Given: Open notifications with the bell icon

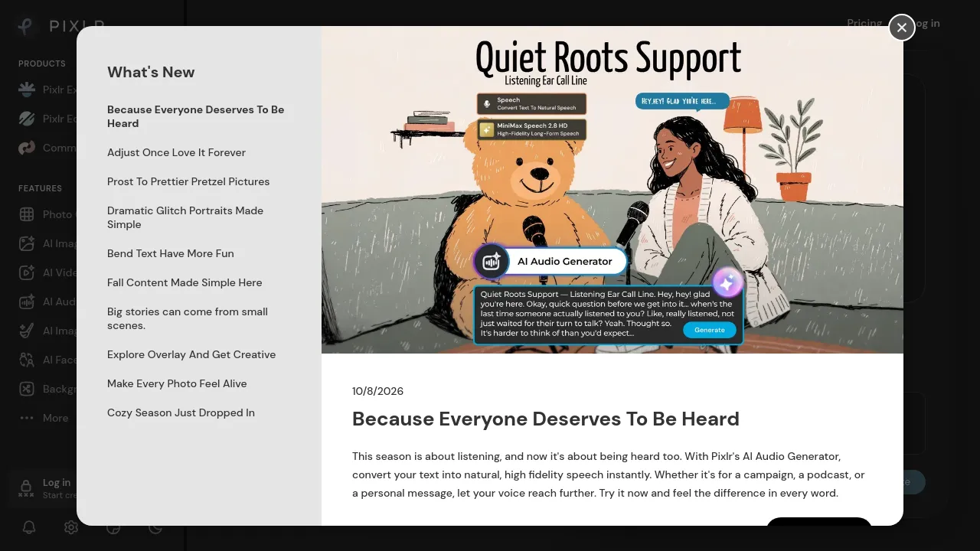Looking at the screenshot, I should pyautogui.click(x=29, y=527).
